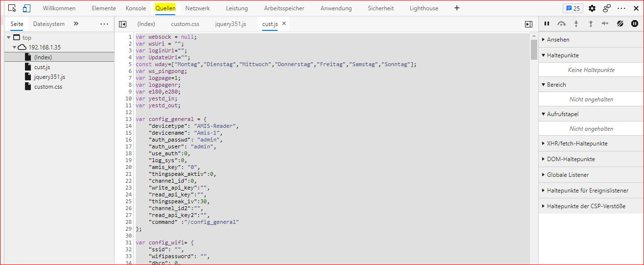Toggle pause on exceptions
Image resolution: width=644 pixels, height=265 pixels.
tap(635, 24)
